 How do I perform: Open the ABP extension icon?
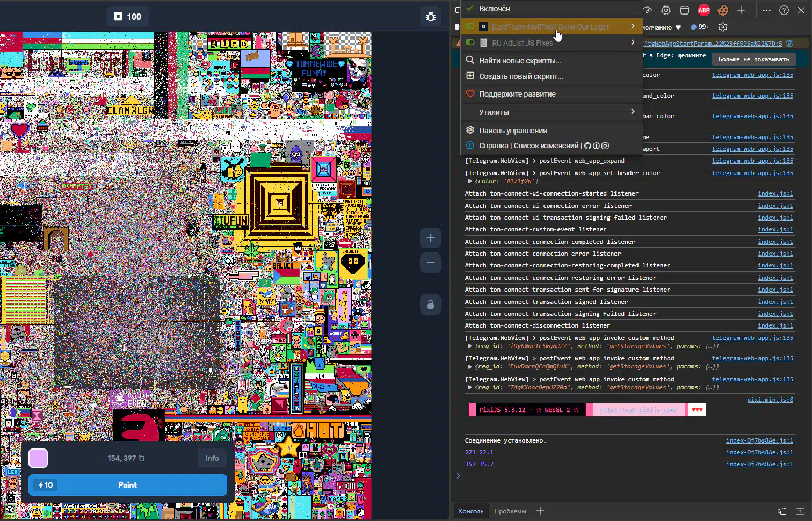(704, 10)
